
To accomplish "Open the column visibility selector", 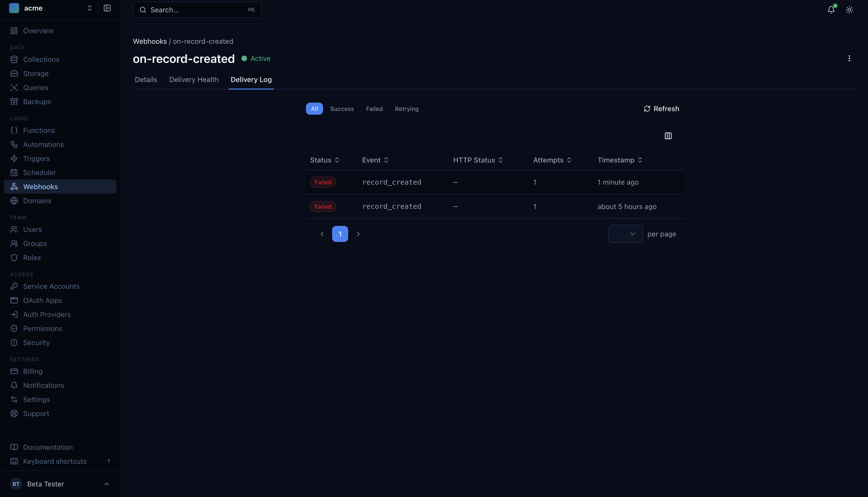I will click(x=668, y=136).
